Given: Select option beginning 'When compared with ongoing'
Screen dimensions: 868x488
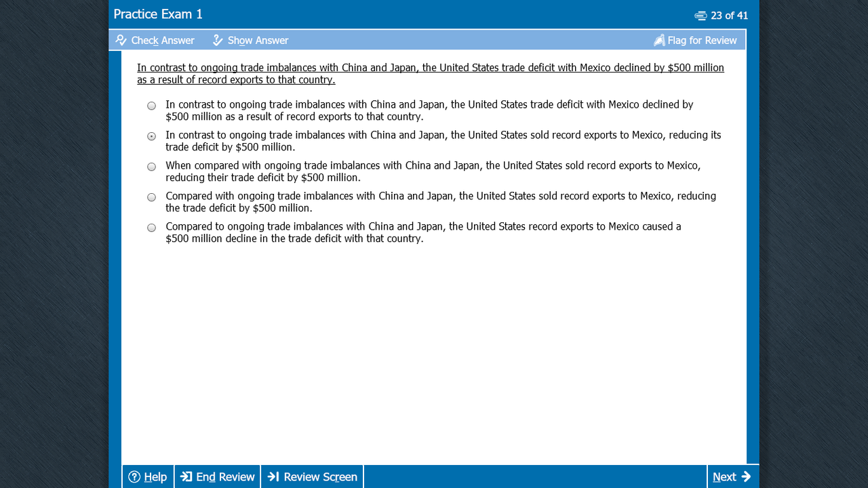Looking at the screenshot, I should pyautogui.click(x=151, y=167).
